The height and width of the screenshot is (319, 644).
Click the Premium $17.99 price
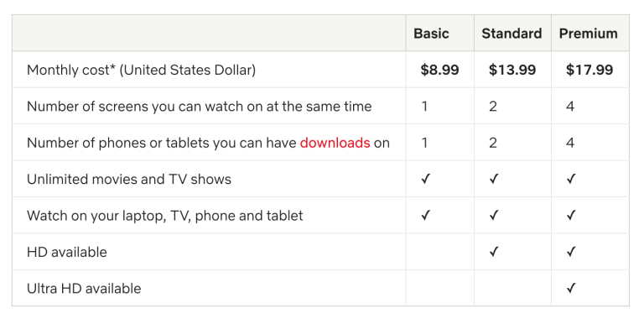point(589,70)
